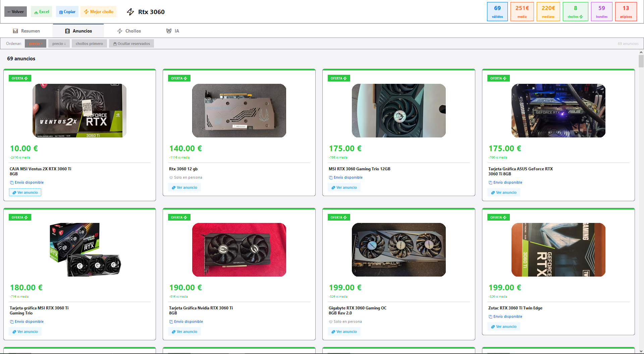Click shipping icon on MSI Gaming Trio 12GB

[331, 178]
